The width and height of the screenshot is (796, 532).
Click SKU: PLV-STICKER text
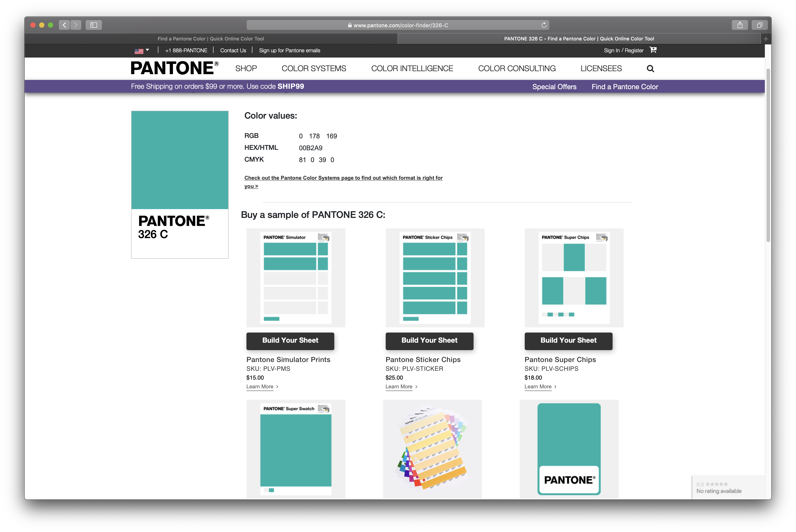(x=414, y=369)
